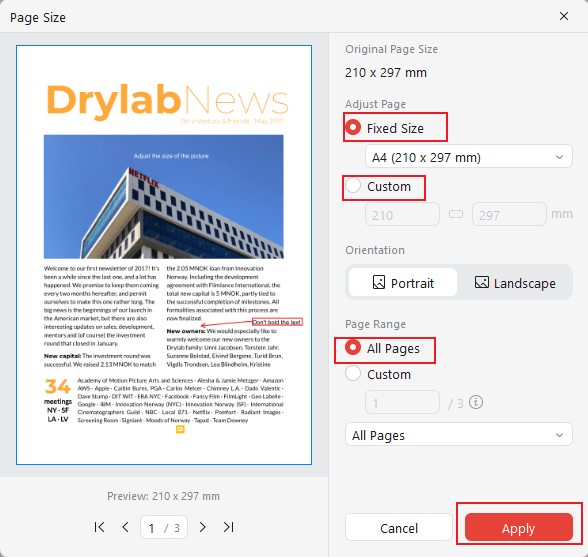
Task: Click the yellow comment note icon in preview
Action: coord(180,429)
